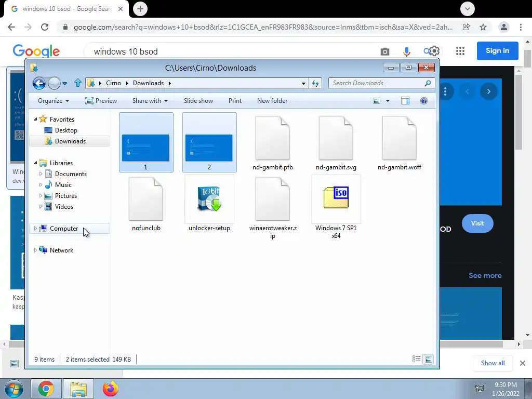Click Chrome's share page icon
Screen dimensions: 532x399
coord(467,27)
